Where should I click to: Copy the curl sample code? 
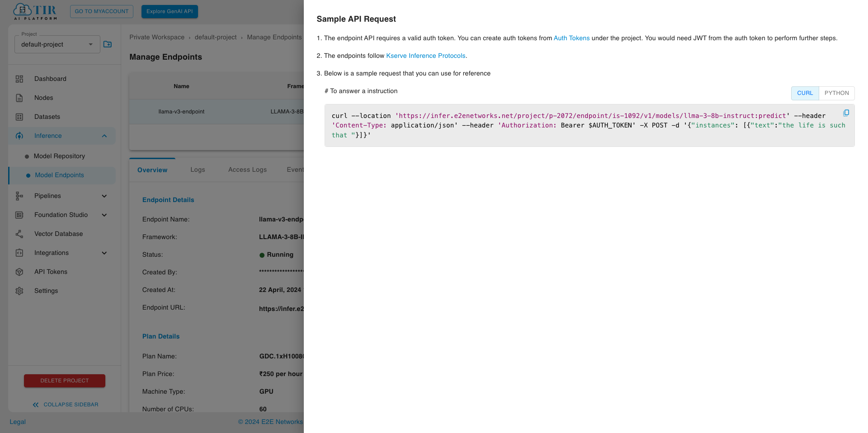846,113
